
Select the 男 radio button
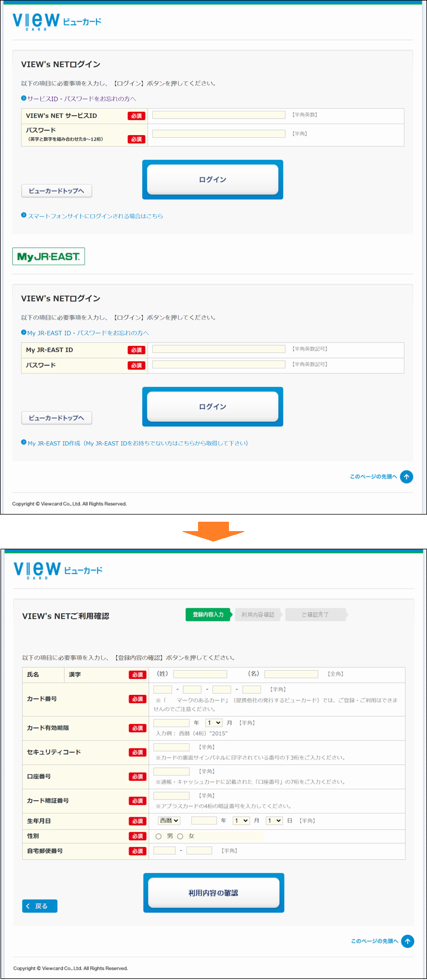pyautogui.click(x=159, y=836)
